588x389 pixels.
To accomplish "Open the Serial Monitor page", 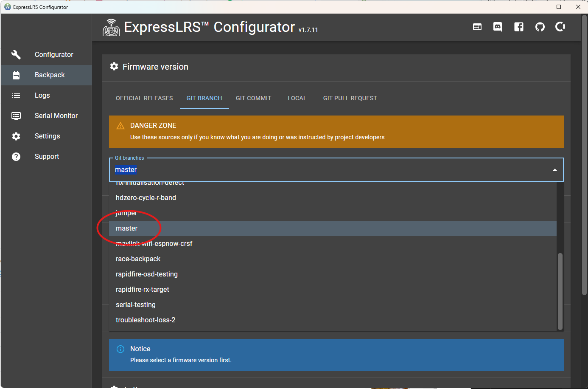I will 56,116.
